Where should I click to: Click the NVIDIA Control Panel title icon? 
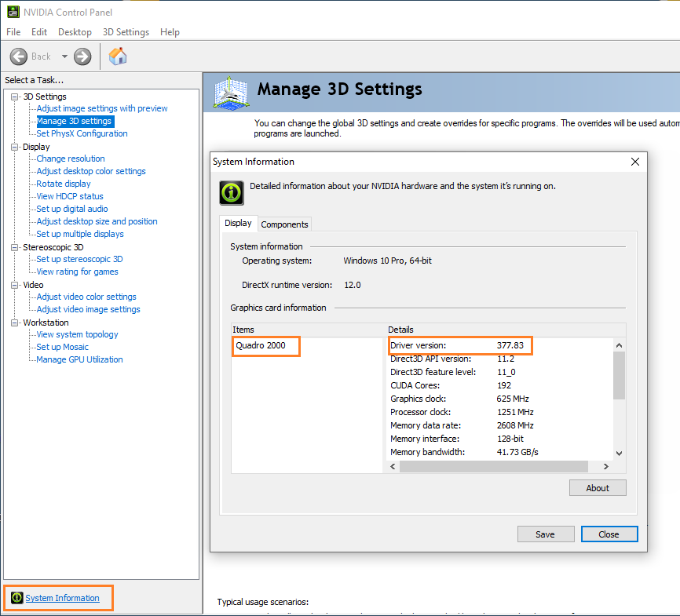pos(13,12)
